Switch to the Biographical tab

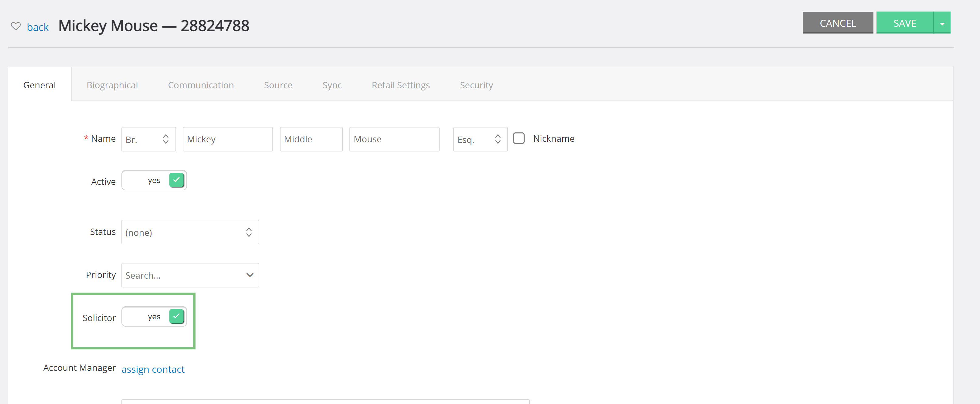pos(112,85)
